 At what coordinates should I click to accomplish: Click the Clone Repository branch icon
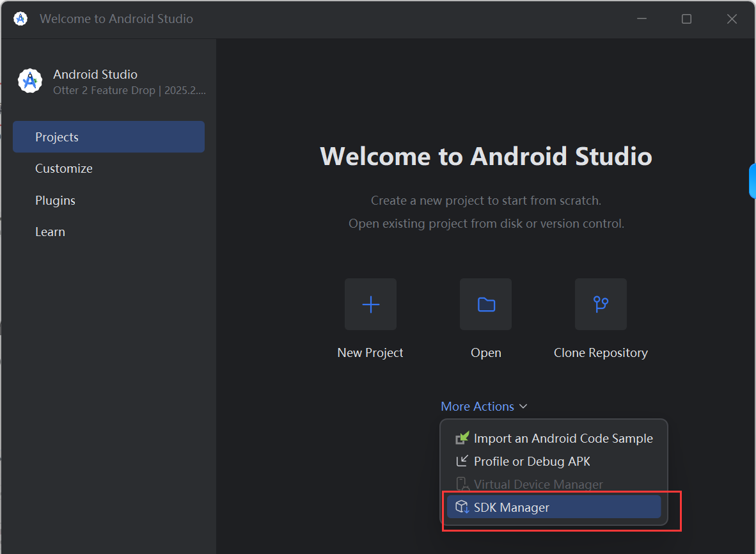[601, 304]
